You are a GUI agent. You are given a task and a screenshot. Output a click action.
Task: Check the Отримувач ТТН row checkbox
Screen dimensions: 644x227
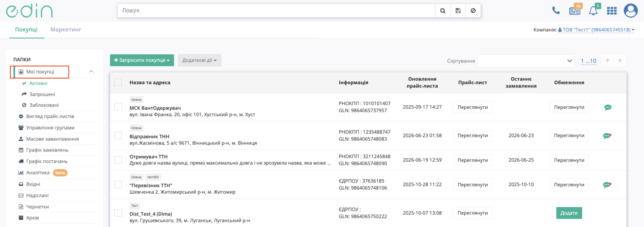point(118,160)
